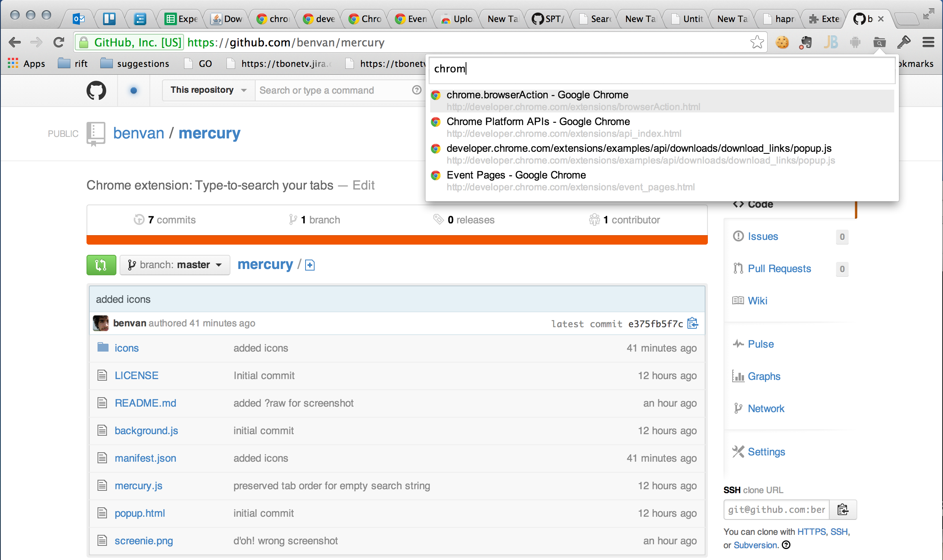Switch to the Exte extensions tab
Viewport: 943px width, 560px height.
[x=824, y=19]
